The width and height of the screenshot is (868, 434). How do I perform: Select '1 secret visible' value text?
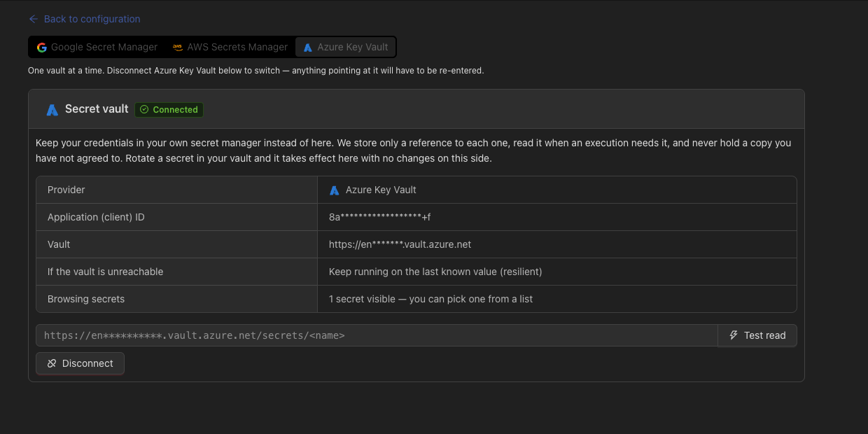click(430, 299)
